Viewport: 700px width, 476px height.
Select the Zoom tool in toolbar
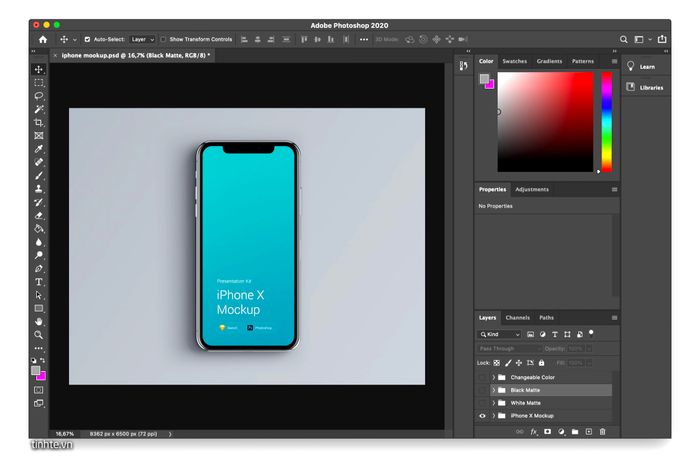[x=39, y=335]
